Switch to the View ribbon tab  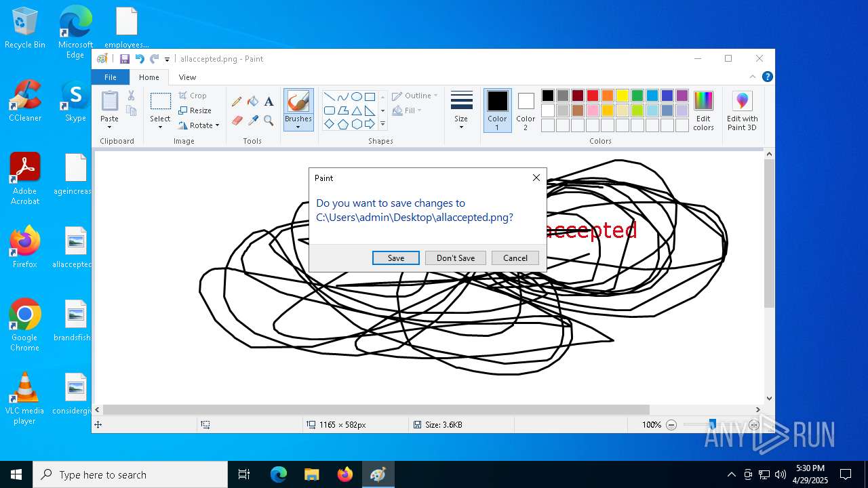point(187,77)
